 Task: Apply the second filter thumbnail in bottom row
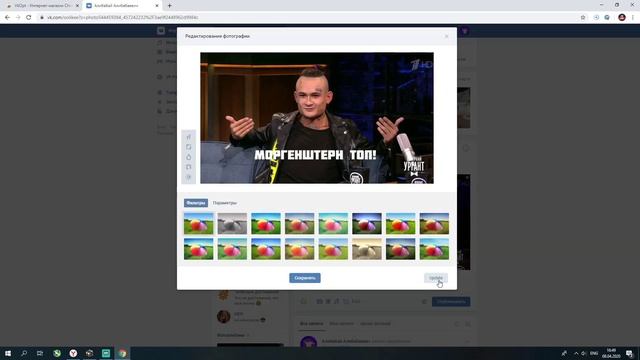coord(232,249)
